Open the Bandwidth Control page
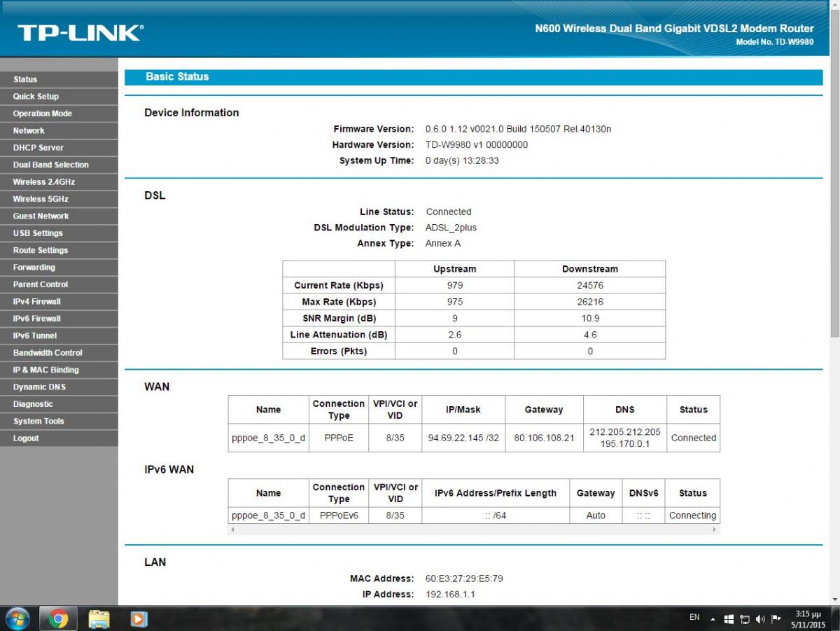Screen dimensions: 840x631 pos(48,353)
